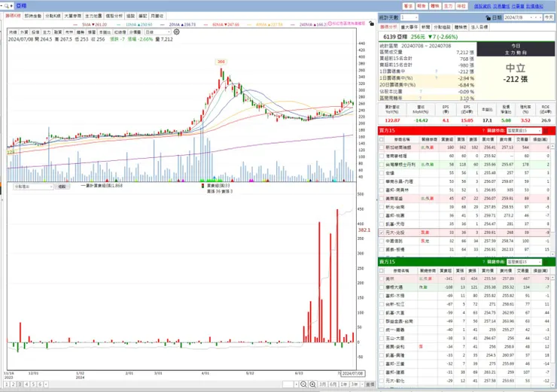Click the help icon in green 賣方15 header
Image resolution: width=557 pixels, height=392 pixels.
point(483,262)
